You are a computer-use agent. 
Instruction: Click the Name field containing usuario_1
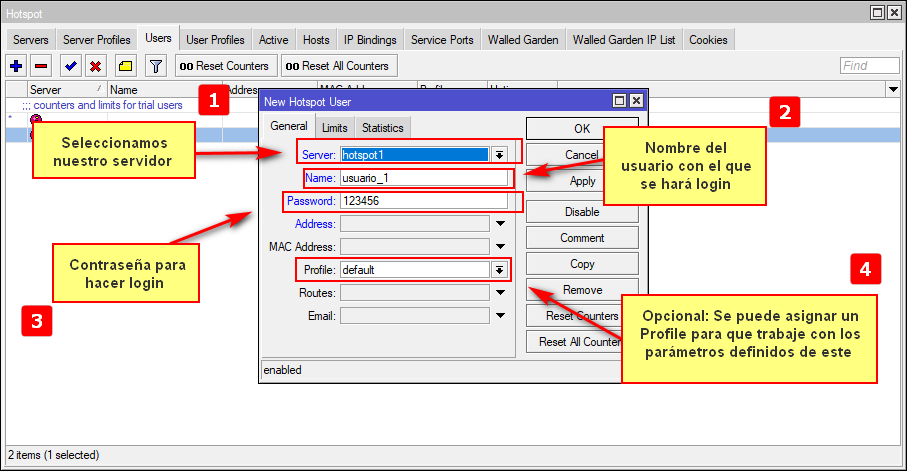[424, 178]
